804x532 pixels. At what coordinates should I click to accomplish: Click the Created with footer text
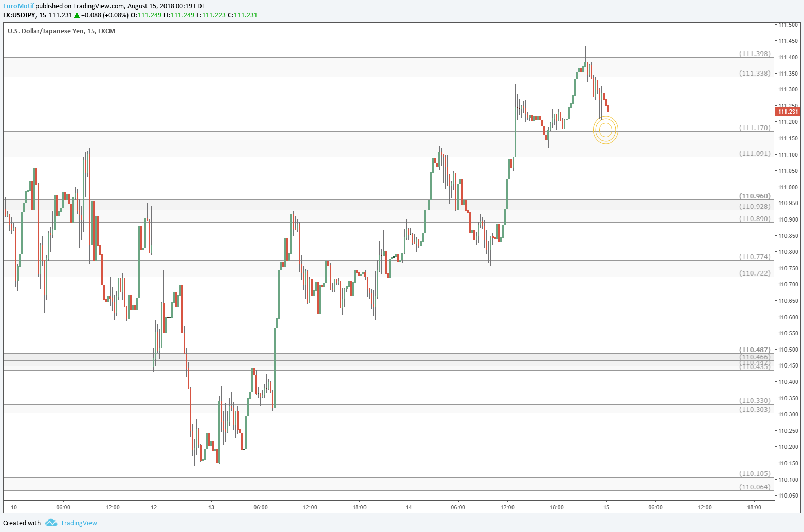[x=22, y=523]
